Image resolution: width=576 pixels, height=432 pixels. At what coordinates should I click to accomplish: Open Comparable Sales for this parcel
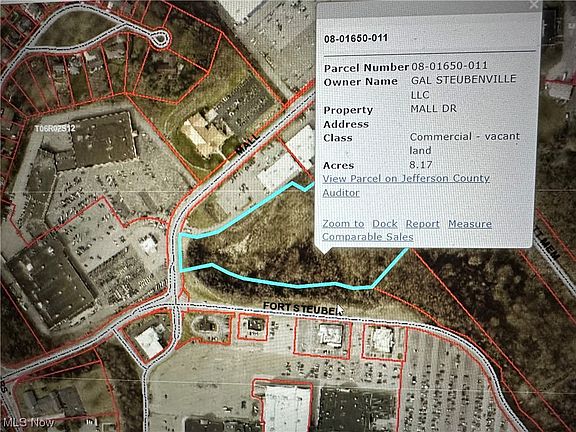point(368,237)
